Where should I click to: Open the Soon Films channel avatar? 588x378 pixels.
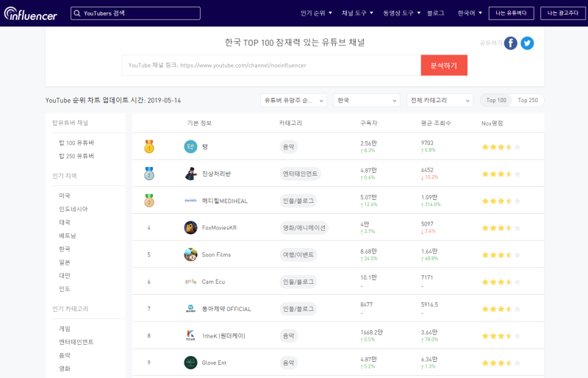(190, 254)
